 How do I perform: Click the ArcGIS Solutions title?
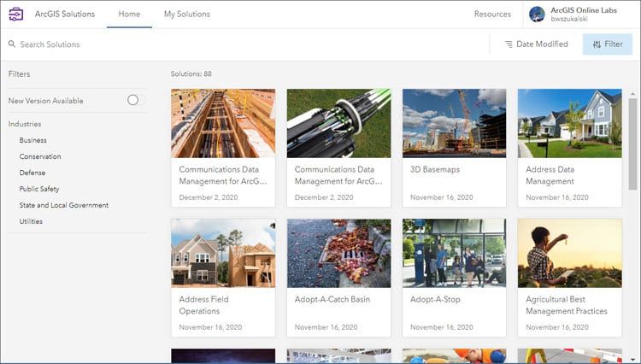pos(65,14)
